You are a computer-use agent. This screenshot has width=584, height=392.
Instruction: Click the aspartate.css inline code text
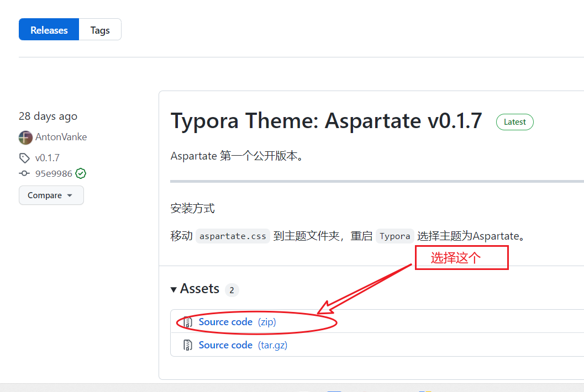tap(233, 236)
